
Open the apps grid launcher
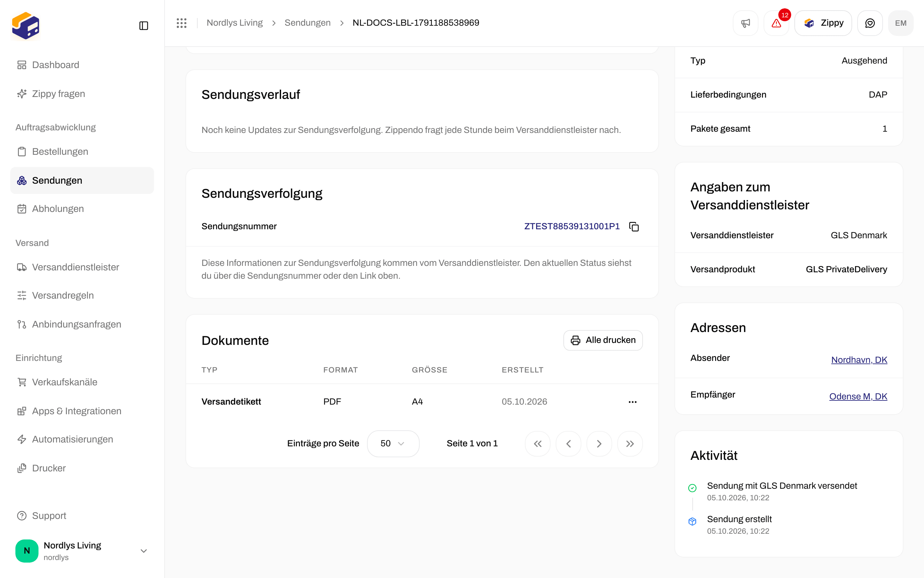coord(181,23)
